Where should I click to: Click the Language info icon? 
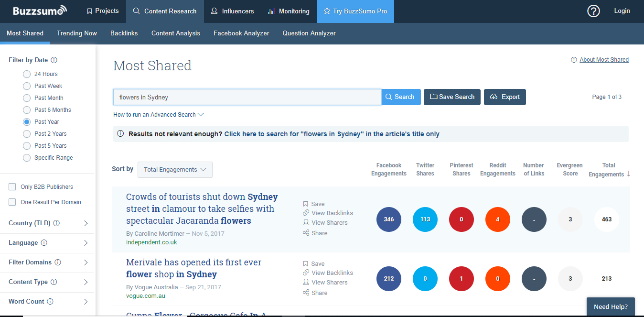44,243
